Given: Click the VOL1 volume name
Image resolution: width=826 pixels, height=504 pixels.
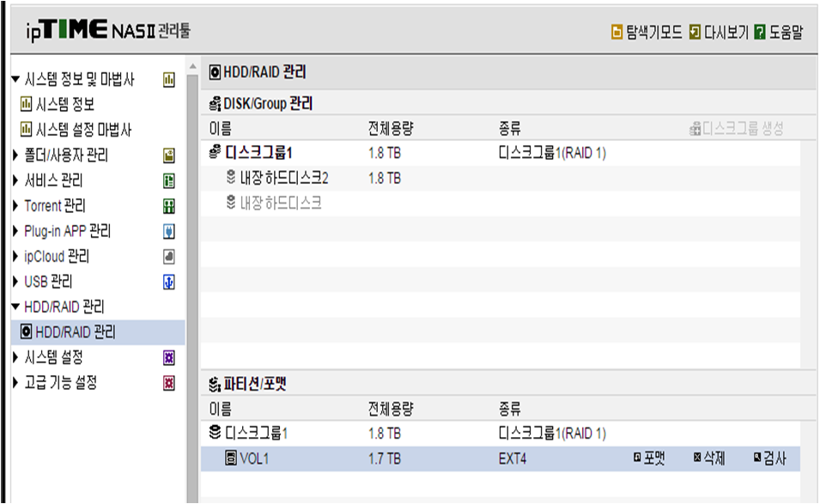Looking at the screenshot, I should (254, 458).
